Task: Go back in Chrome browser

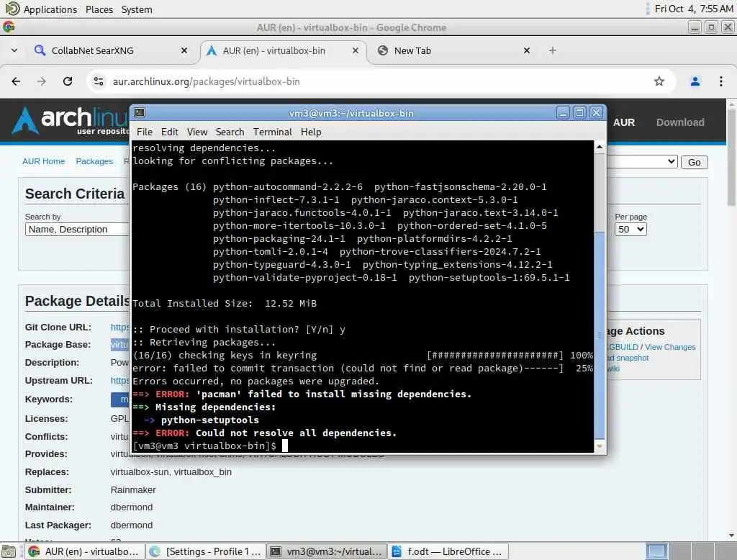Action: click(16, 81)
